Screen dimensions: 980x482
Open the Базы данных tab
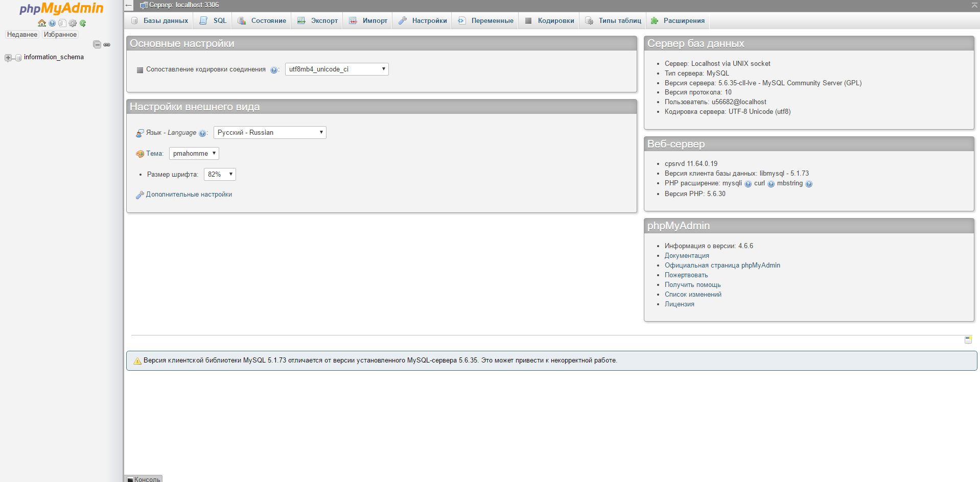pos(159,21)
